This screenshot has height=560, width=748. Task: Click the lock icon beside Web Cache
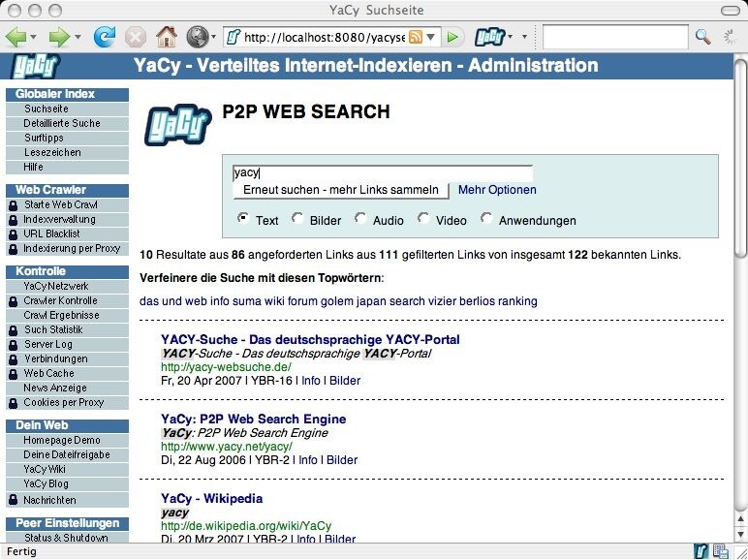click(13, 374)
